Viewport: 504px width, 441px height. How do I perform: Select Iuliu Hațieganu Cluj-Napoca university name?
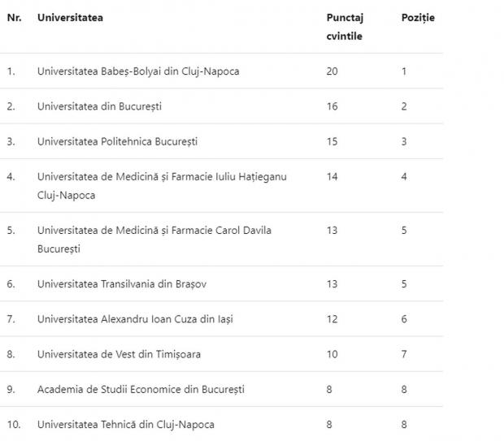point(162,185)
